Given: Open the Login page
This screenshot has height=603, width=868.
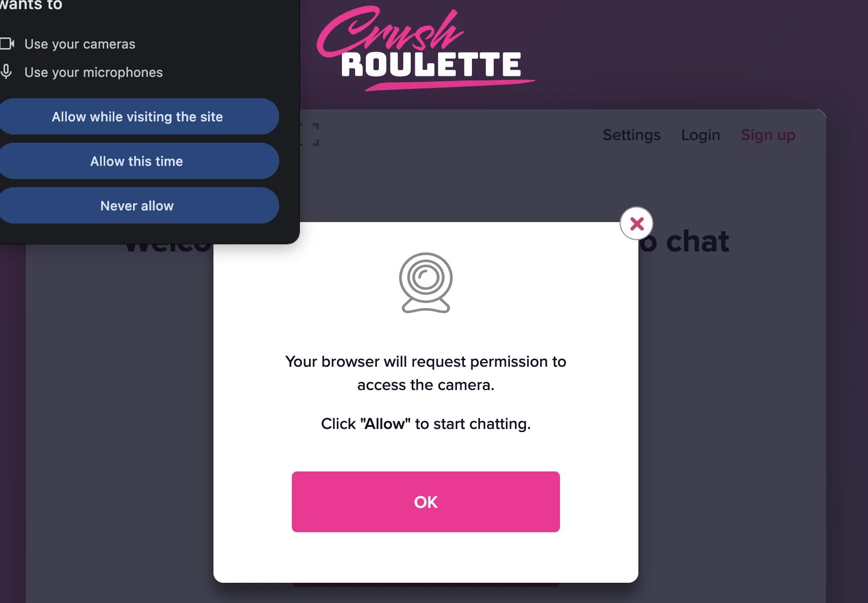Looking at the screenshot, I should (700, 135).
